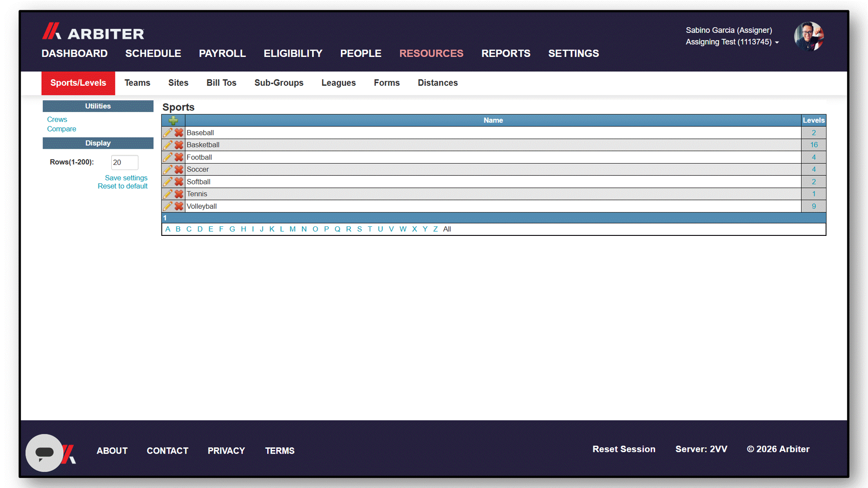The width and height of the screenshot is (868, 488).
Task: Edit Basketball with the pencil icon
Action: coord(168,145)
